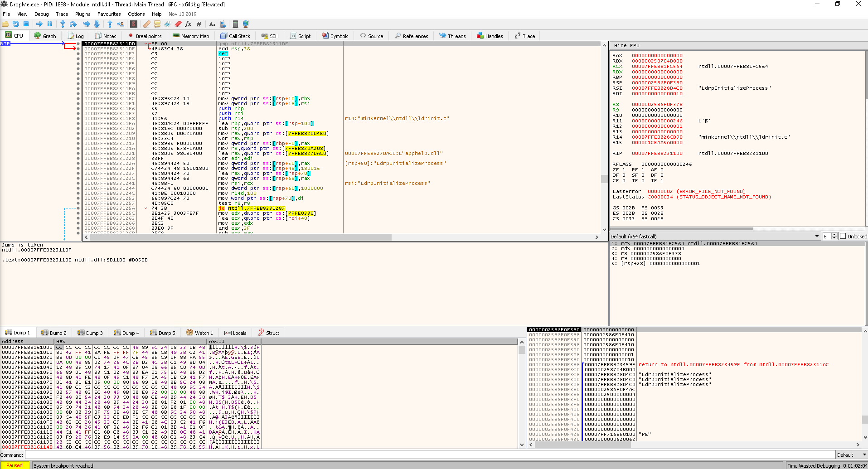This screenshot has height=469, width=868.
Task: Open the command type Default dropdown
Action: tap(851, 454)
